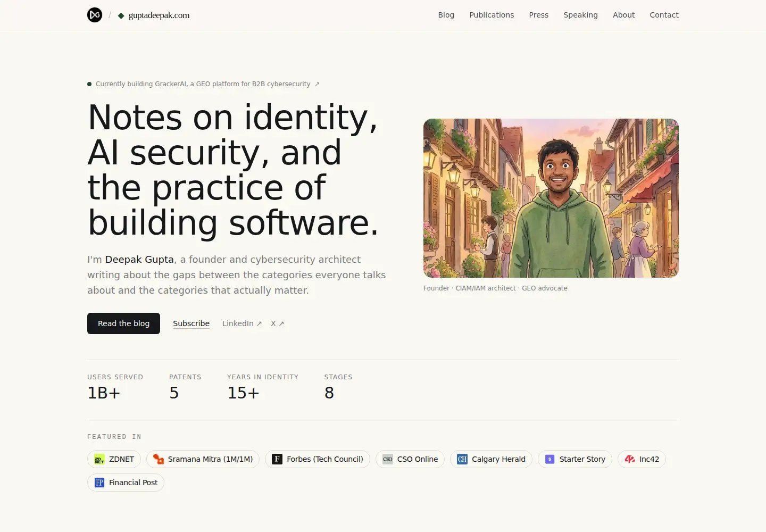Screen dimensions: 766x532
Task: Click the 15+ years in identity value
Action: [x=243, y=393]
